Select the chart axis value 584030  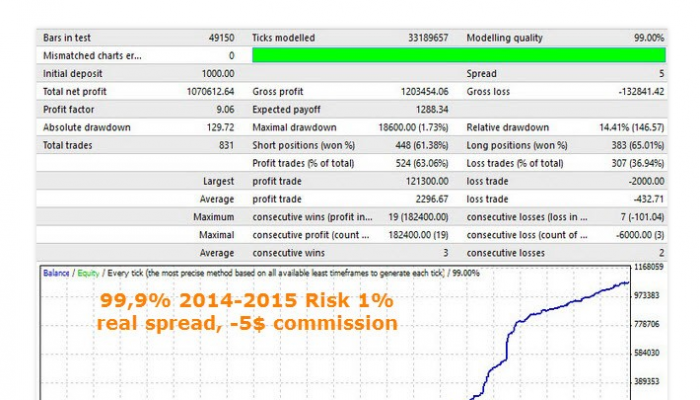(x=646, y=353)
